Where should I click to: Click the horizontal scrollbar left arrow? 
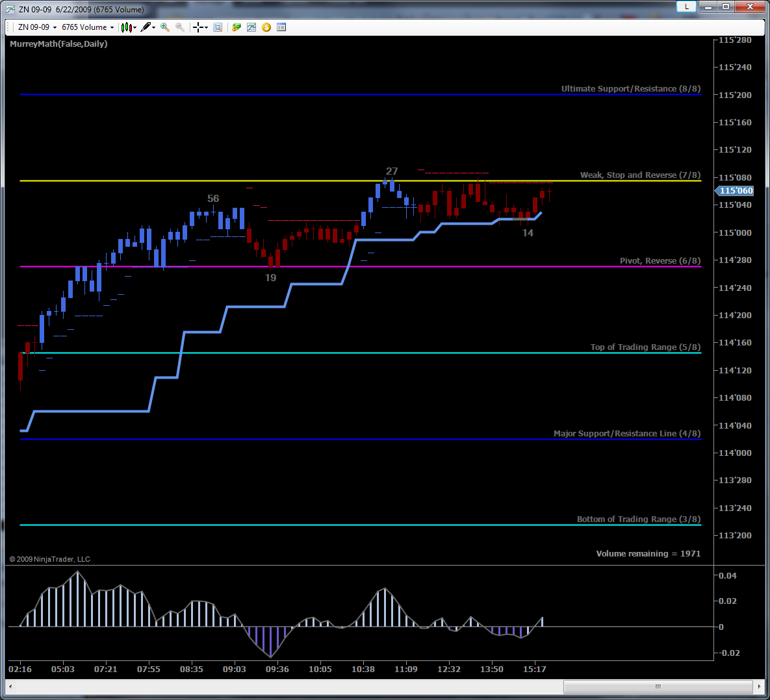[10, 686]
